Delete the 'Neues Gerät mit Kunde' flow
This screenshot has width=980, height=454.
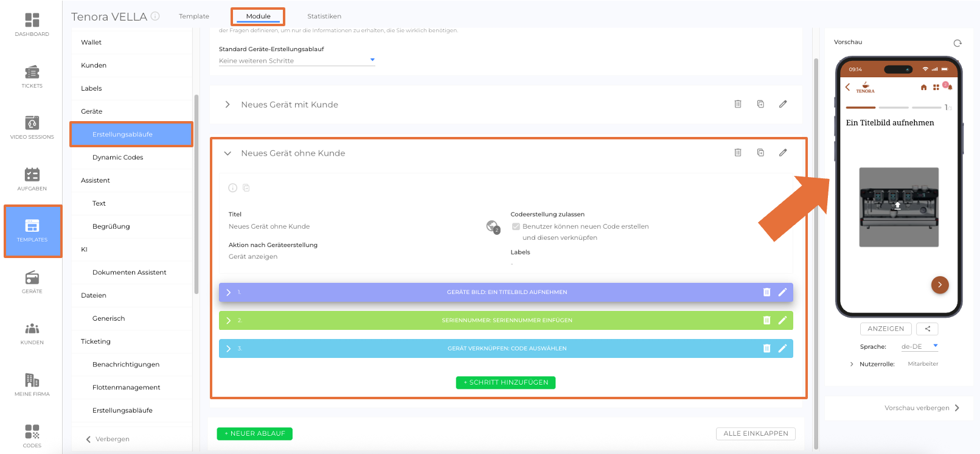click(x=737, y=104)
